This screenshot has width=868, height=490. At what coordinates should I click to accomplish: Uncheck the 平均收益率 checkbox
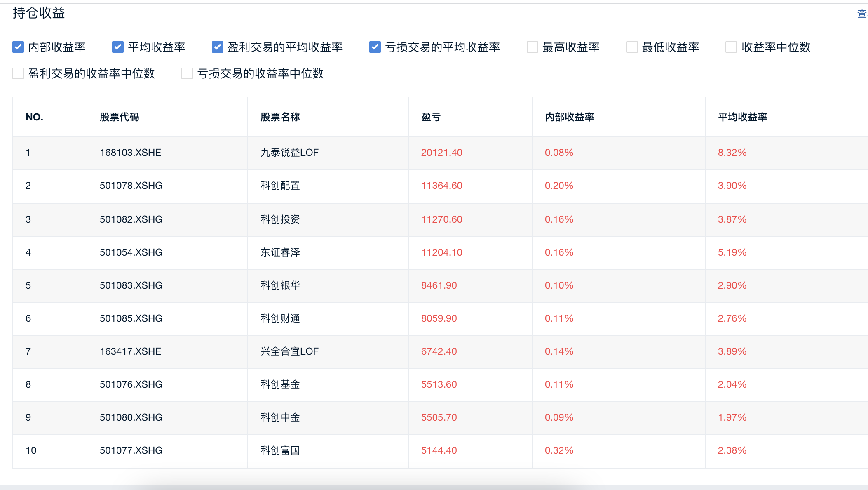[118, 47]
